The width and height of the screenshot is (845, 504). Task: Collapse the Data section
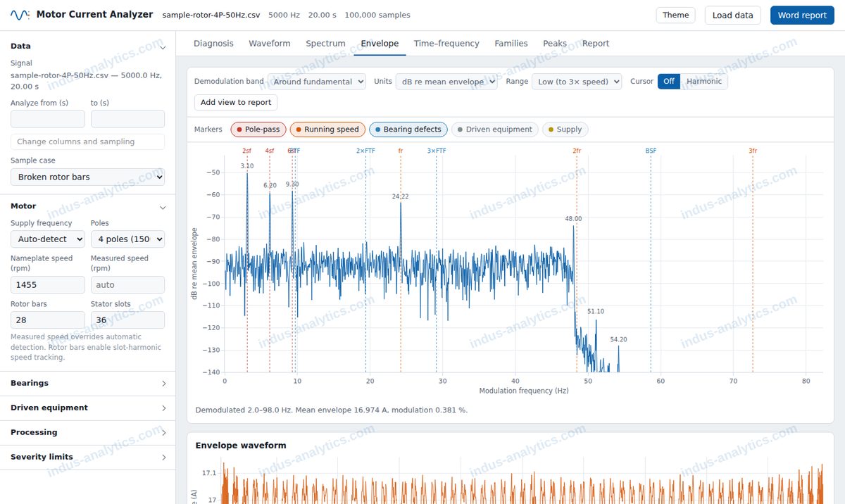click(x=88, y=46)
